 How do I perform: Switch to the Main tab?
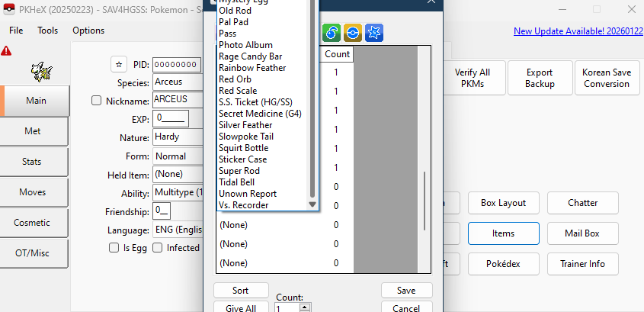35,101
